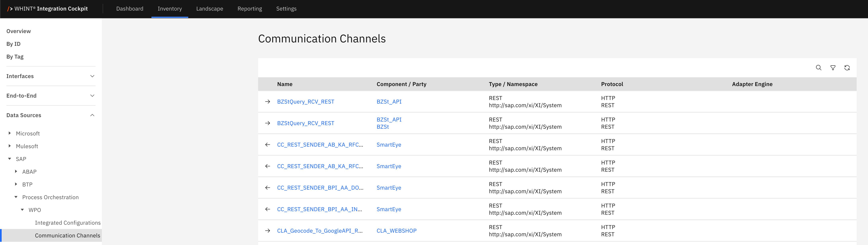Click the search icon above the table
This screenshot has width=868, height=245.
(x=818, y=68)
